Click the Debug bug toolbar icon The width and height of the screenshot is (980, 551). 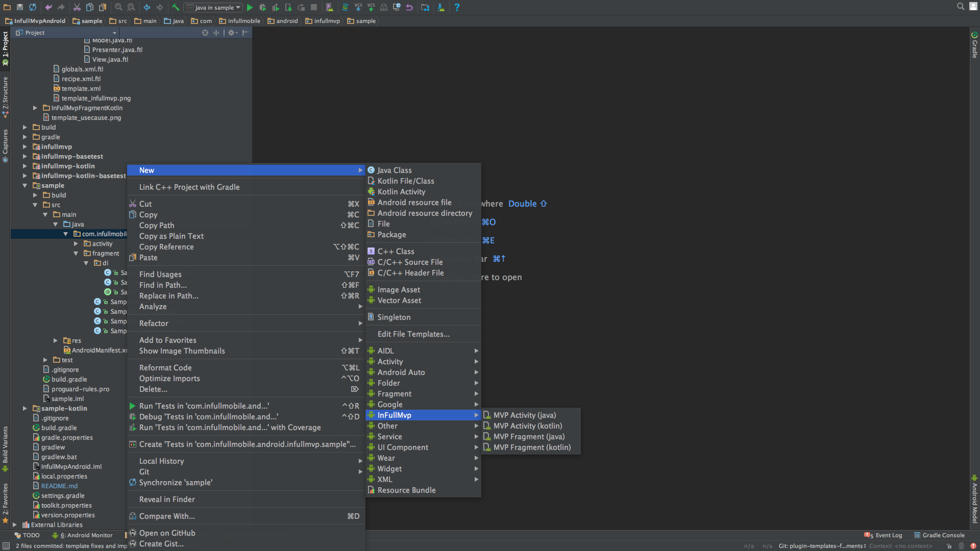pyautogui.click(x=263, y=7)
